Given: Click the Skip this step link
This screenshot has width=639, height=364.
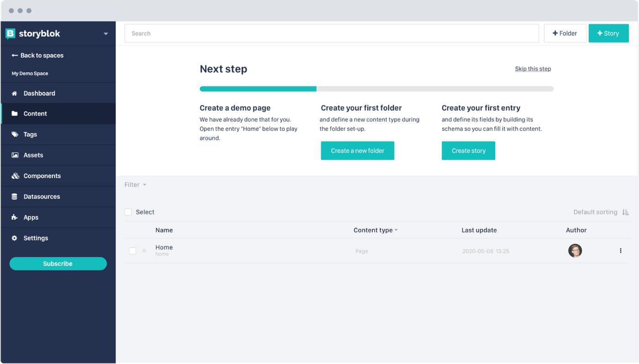Looking at the screenshot, I should [533, 69].
